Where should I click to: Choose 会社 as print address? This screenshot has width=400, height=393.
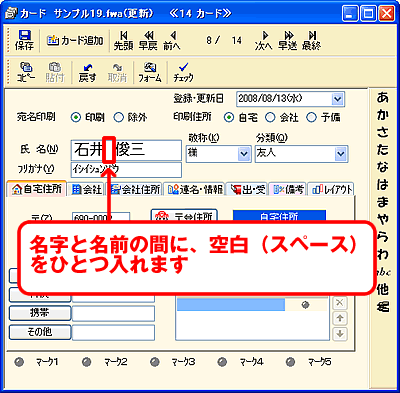[x=270, y=117]
